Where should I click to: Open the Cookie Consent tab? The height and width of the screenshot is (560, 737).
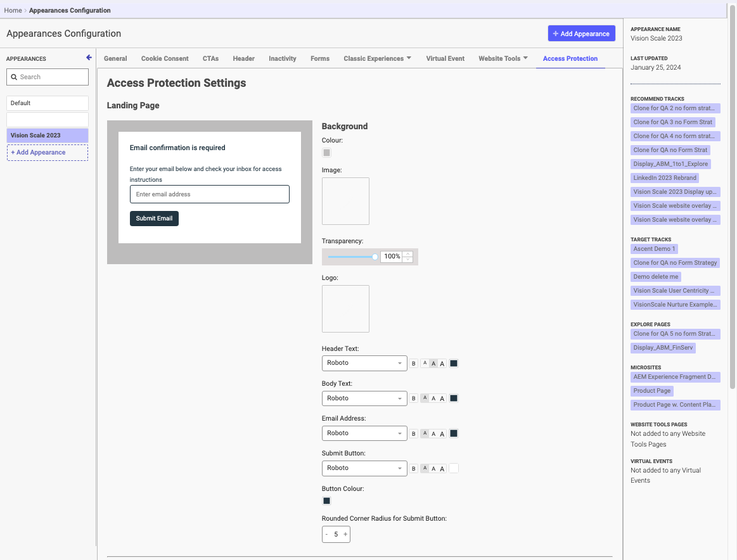pyautogui.click(x=165, y=58)
